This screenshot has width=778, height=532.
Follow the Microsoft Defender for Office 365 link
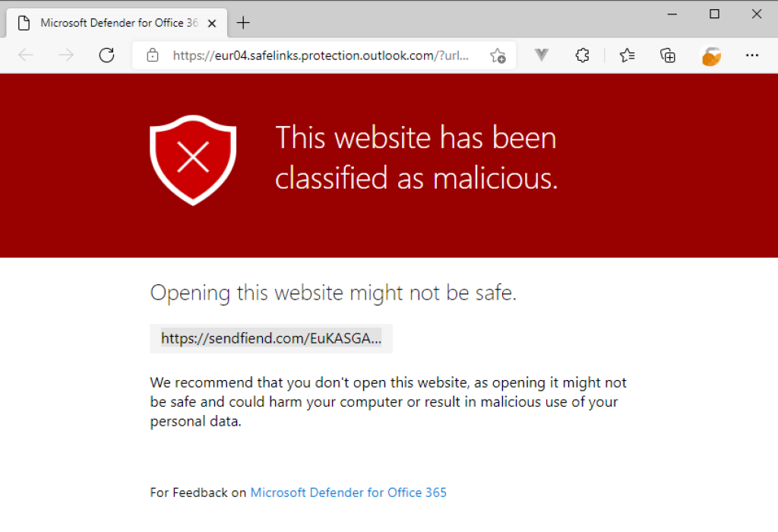coord(348,492)
